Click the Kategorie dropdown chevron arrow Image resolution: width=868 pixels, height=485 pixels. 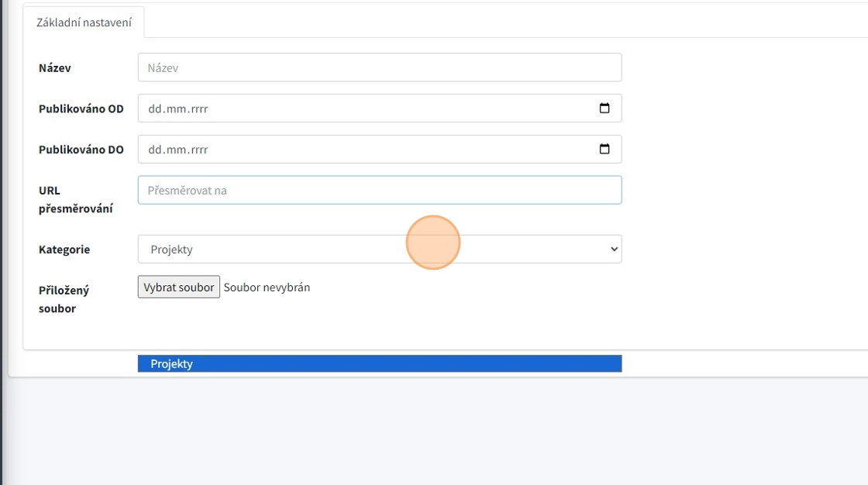(x=614, y=249)
